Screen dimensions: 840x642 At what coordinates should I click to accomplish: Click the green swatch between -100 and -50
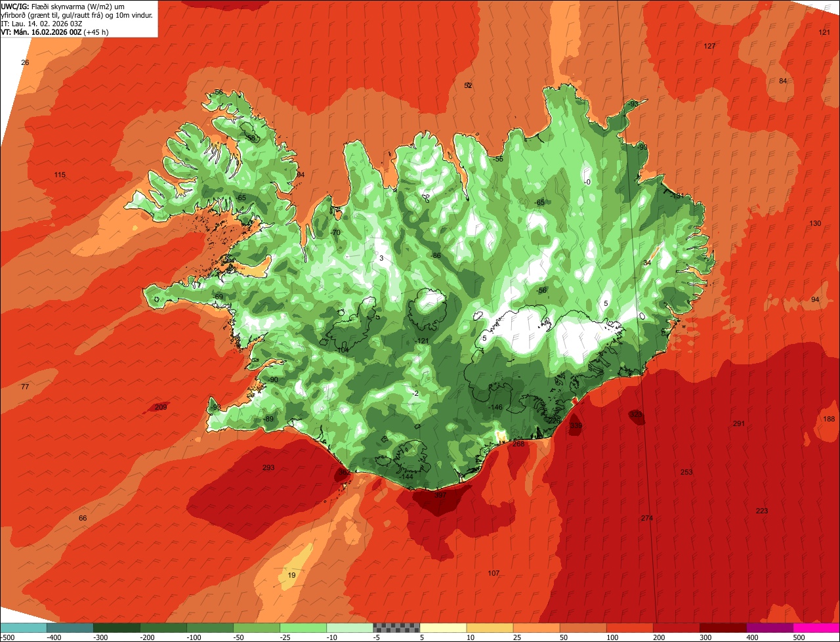coord(210,628)
